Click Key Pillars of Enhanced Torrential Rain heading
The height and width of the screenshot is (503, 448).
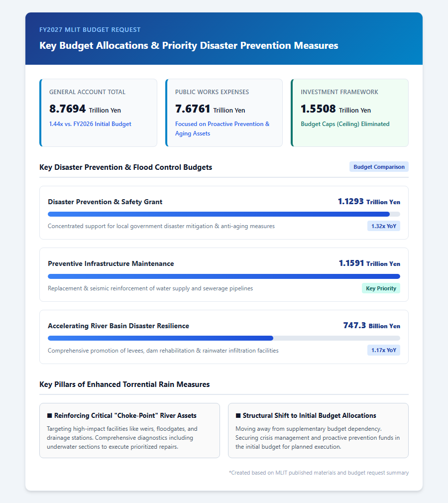(124, 384)
